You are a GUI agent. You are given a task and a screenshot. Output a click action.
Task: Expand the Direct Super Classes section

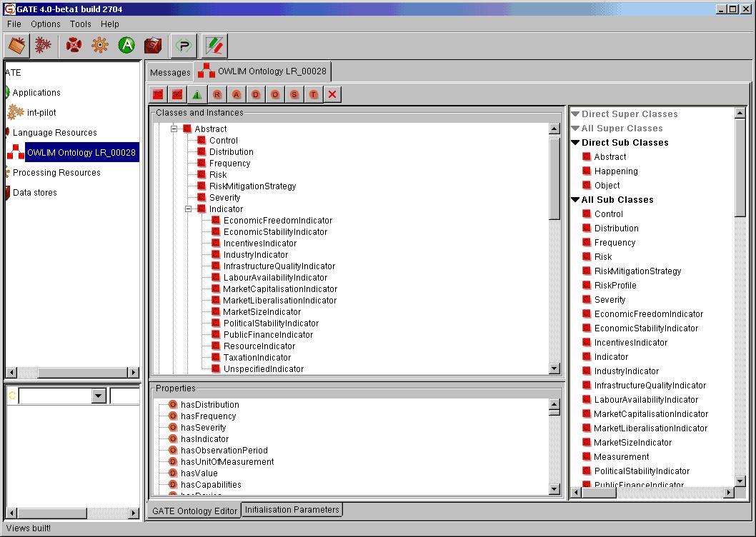[x=575, y=114]
